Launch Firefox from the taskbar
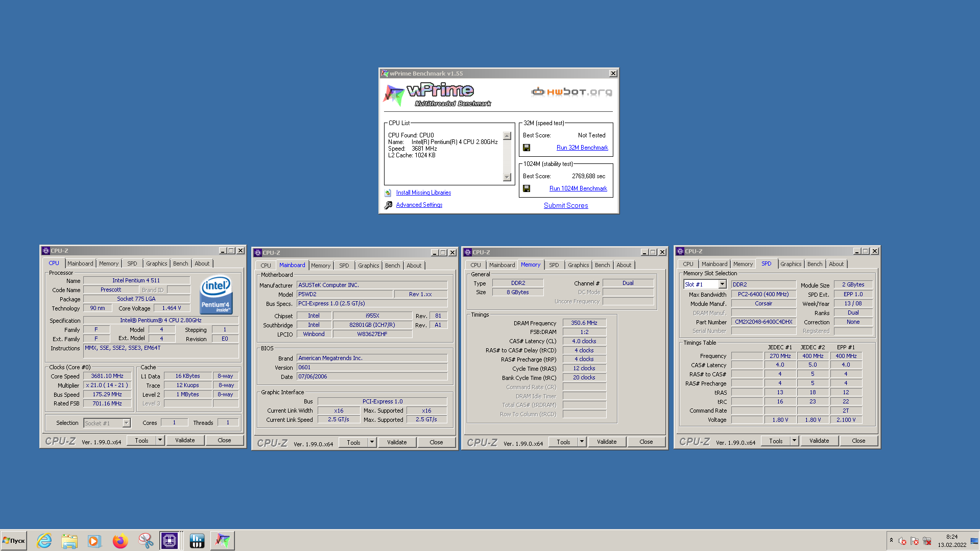980x551 pixels. point(120,540)
